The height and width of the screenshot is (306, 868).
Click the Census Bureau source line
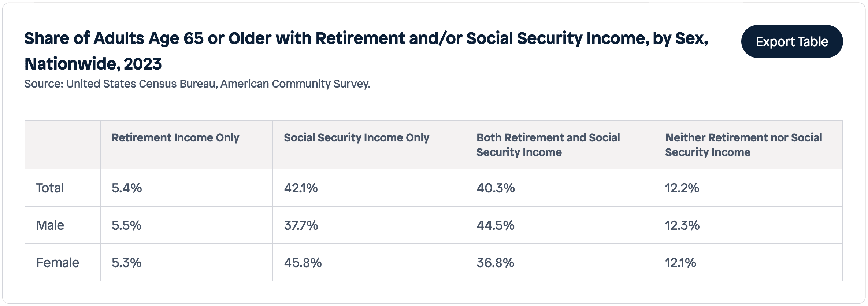pyautogui.click(x=197, y=84)
